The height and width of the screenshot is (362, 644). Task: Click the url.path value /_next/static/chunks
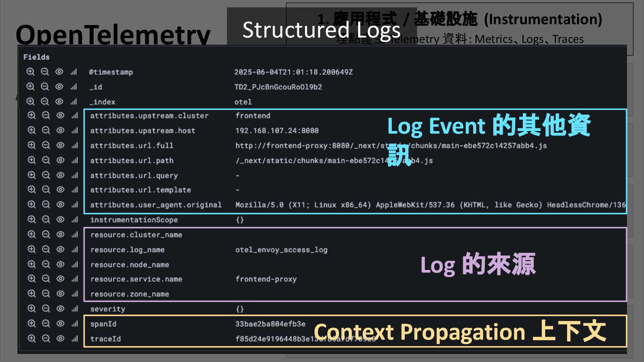[x=334, y=160]
